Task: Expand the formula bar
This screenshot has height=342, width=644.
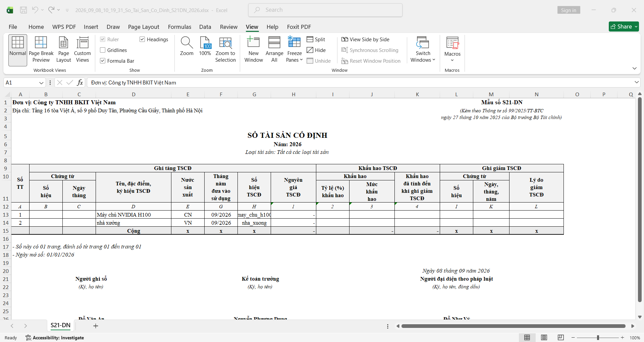Action: 637,82
